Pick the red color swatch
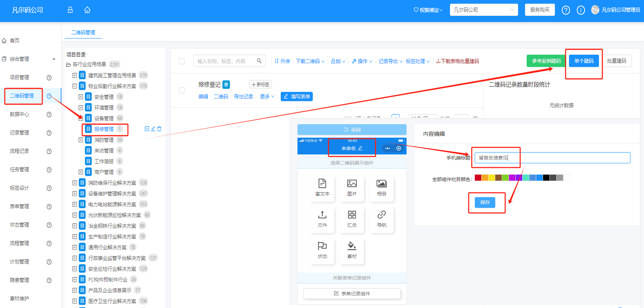The image size is (644, 308). pos(478,178)
